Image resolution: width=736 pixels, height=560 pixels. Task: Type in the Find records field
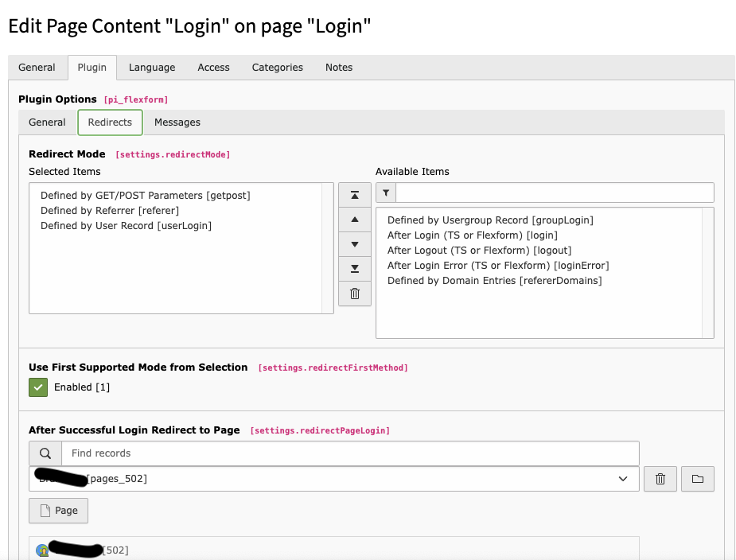coord(350,453)
